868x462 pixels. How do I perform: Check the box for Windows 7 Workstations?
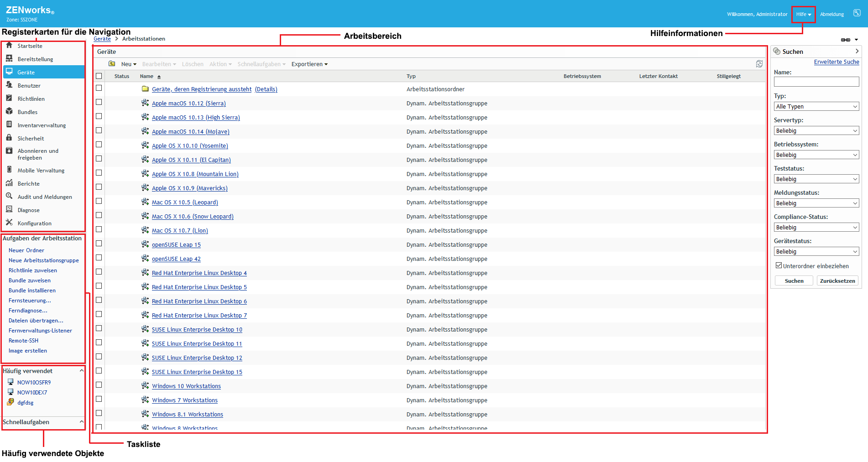99,399
